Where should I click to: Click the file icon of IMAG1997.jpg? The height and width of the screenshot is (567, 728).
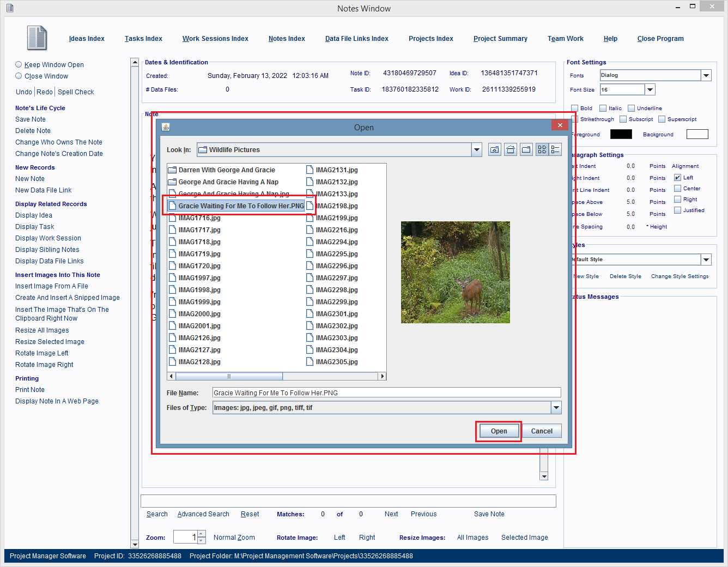(172, 278)
